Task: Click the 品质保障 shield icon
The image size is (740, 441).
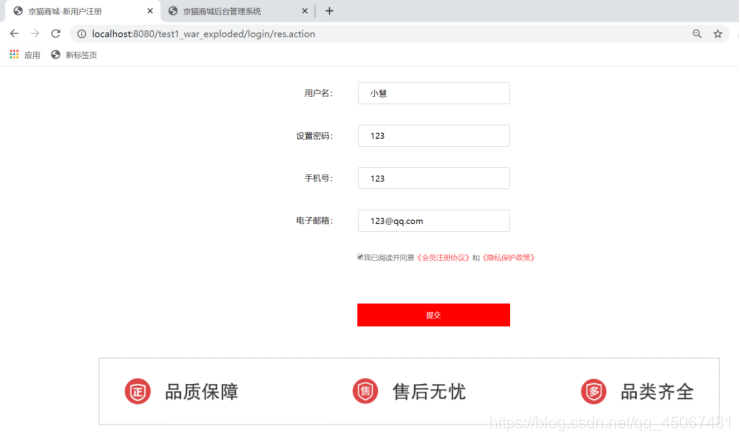Action: [137, 391]
